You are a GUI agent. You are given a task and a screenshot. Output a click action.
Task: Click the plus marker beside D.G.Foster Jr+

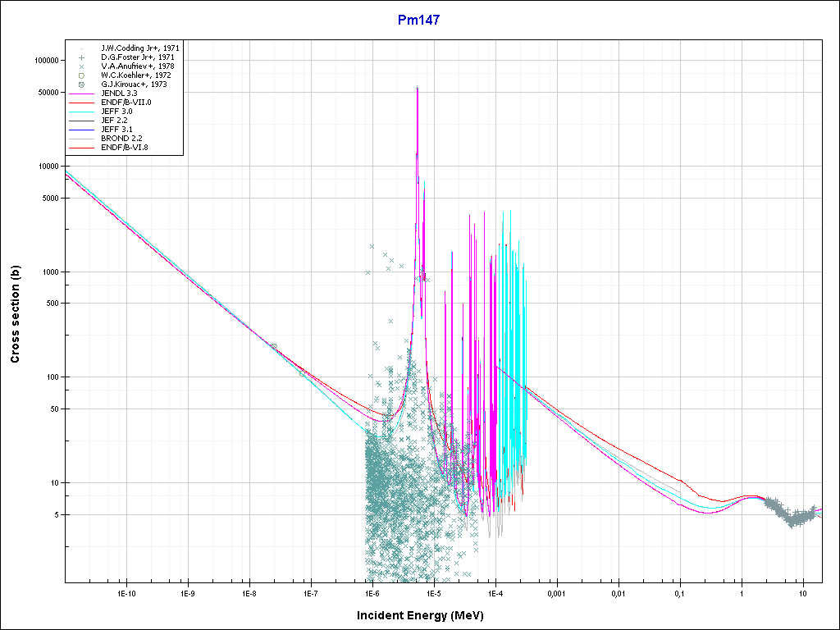click(82, 57)
